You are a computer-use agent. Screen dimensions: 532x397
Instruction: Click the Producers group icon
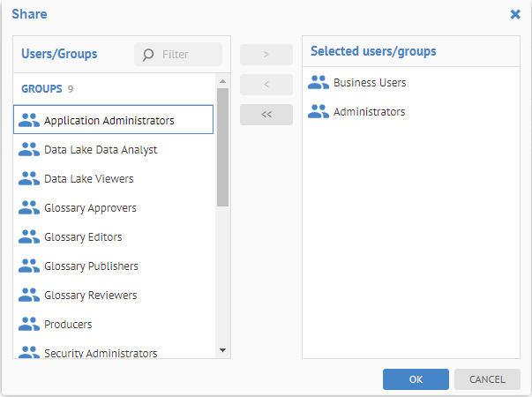pyautogui.click(x=29, y=325)
